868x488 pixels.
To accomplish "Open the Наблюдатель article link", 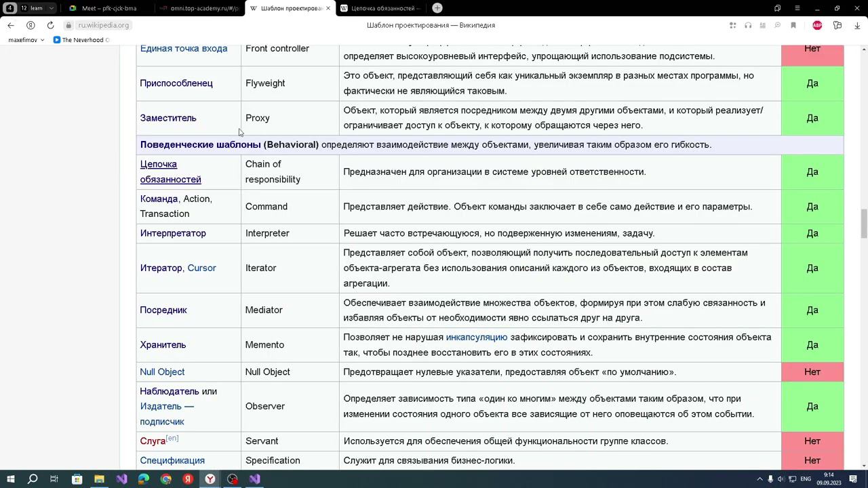I will [170, 391].
